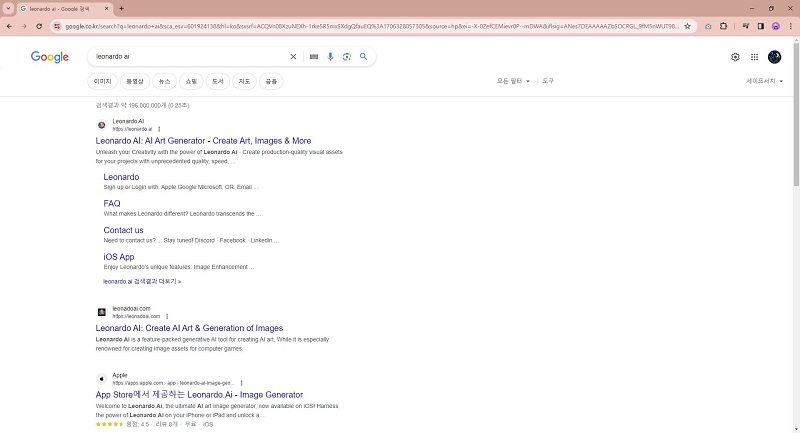Clear the search box with X
800x433 pixels.
[x=293, y=57]
